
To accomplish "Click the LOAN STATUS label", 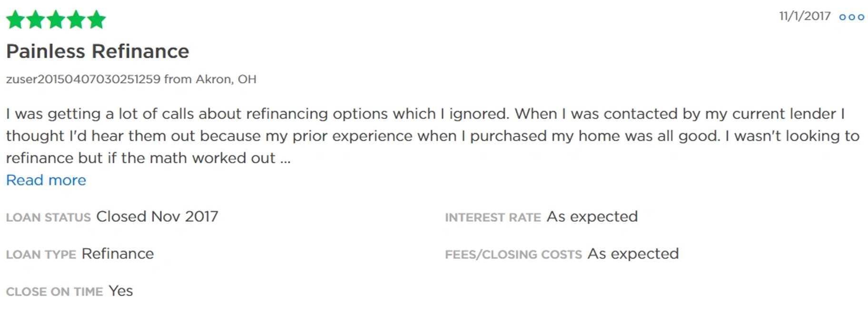I will 48,217.
